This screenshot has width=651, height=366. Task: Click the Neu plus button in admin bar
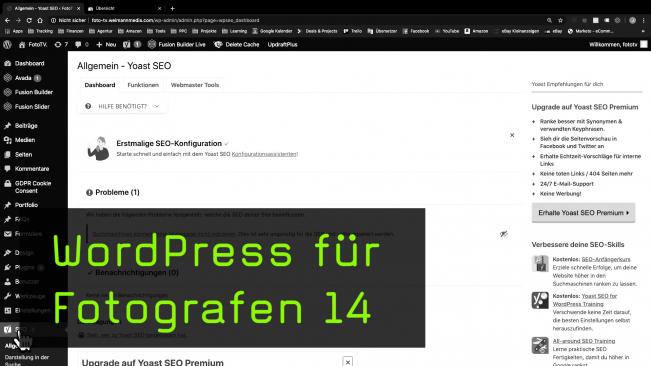tap(106, 44)
